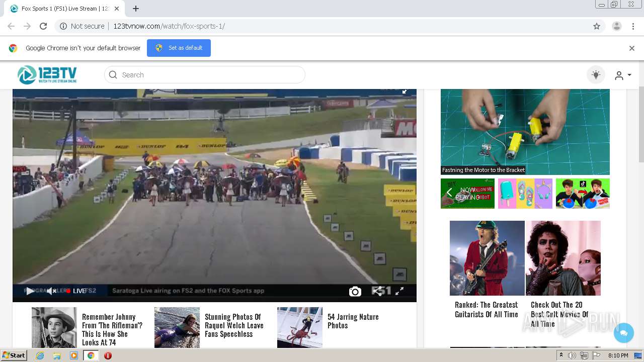The image size is (644, 362).
Task: Click expand icon at player top-right
Action: [x=405, y=92]
